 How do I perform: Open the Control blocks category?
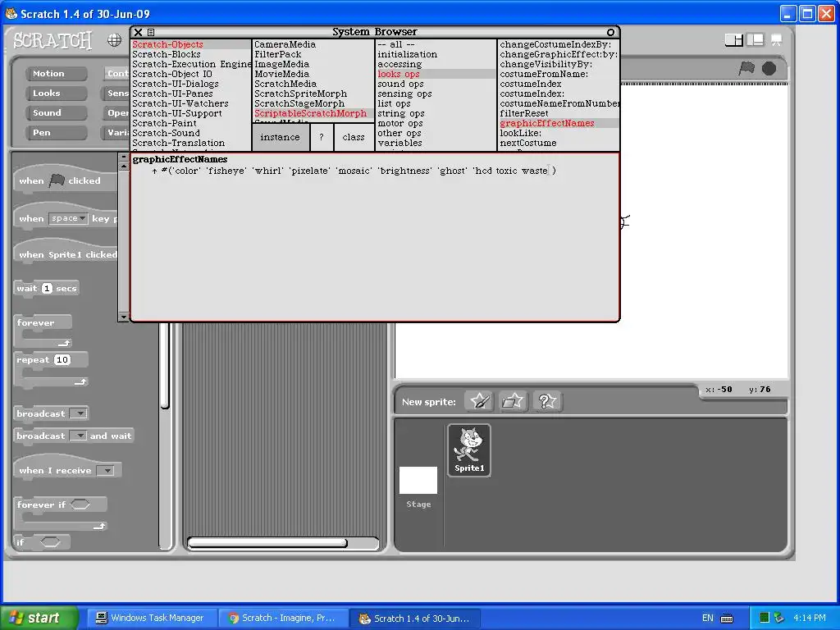[x=116, y=73]
